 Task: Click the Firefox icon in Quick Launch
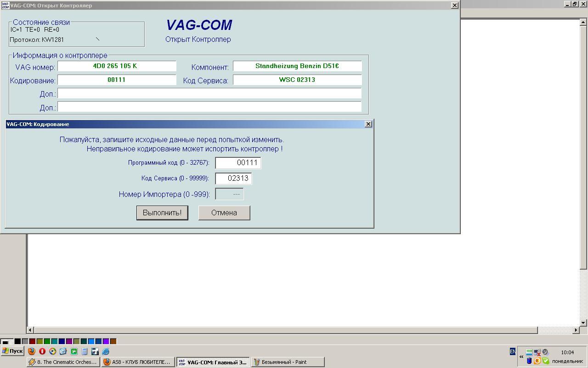tap(31, 351)
